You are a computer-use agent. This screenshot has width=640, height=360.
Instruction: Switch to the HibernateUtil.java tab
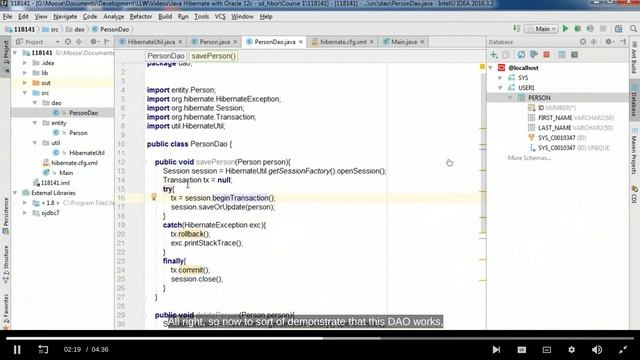click(151, 42)
